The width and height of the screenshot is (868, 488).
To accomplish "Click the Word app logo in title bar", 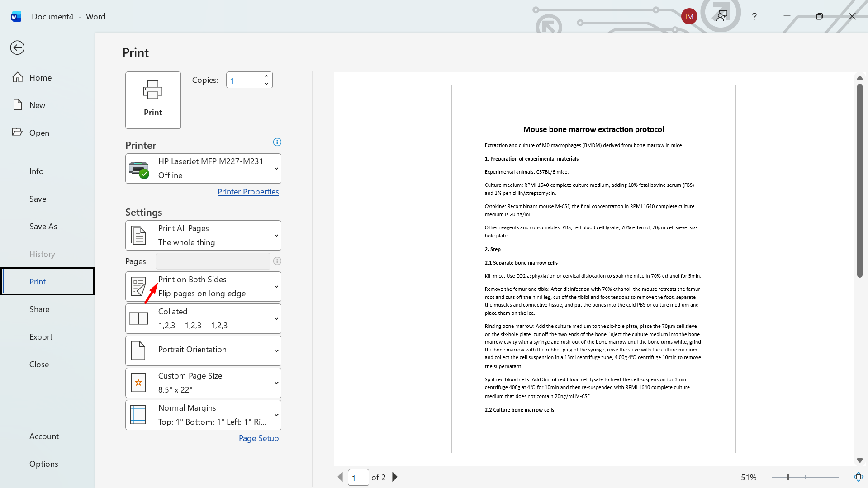I will (x=16, y=16).
